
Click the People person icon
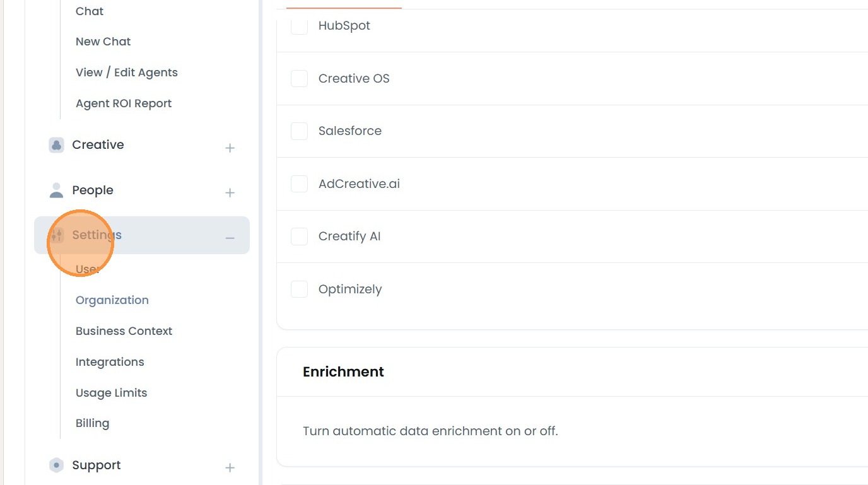[57, 190]
